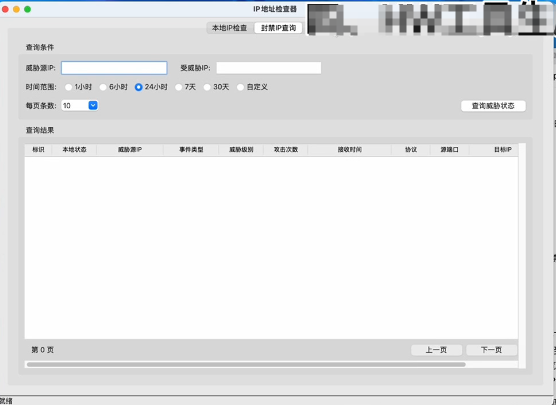556x405 pixels.
Task: Click the 事件类型 column header
Action: click(x=191, y=150)
